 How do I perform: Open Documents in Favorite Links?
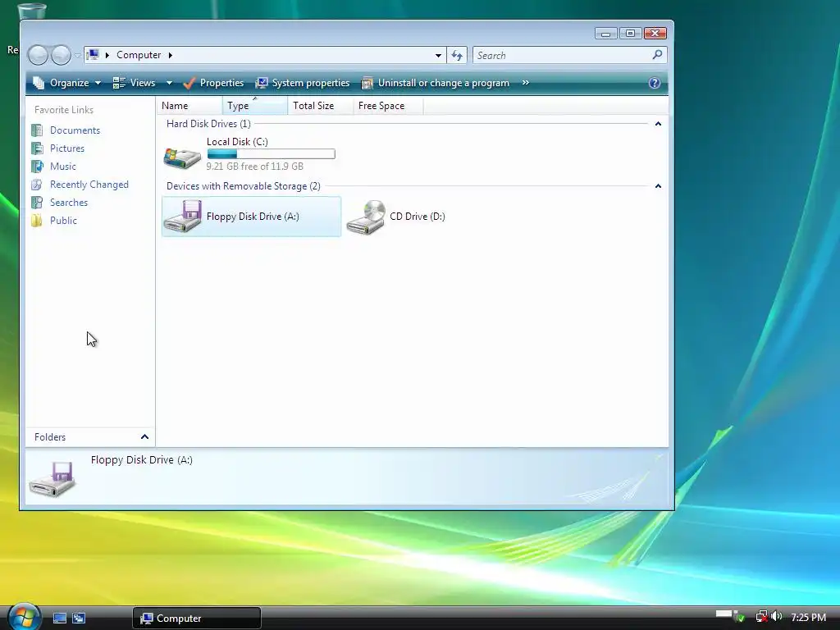click(x=75, y=130)
